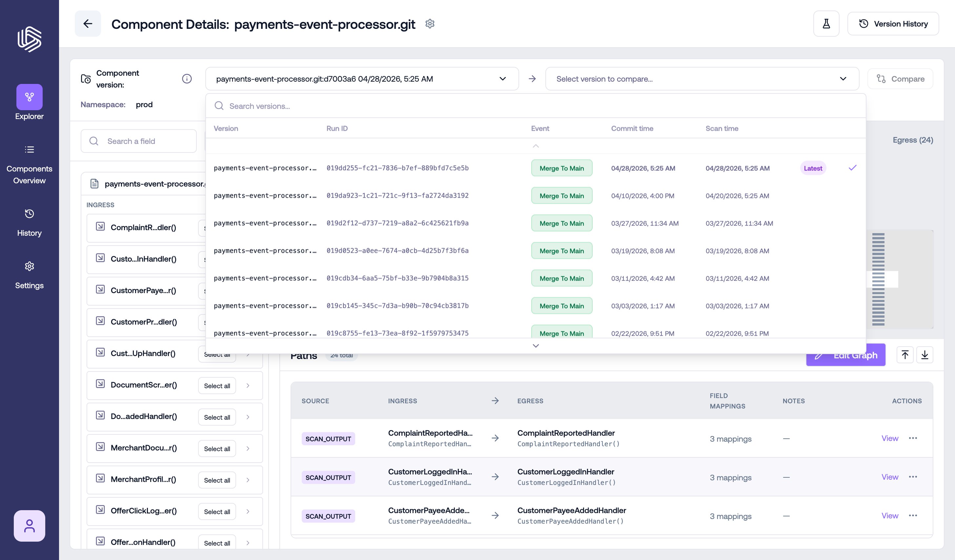This screenshot has height=560, width=955.
Task: Click the Version column header
Action: 226,128
